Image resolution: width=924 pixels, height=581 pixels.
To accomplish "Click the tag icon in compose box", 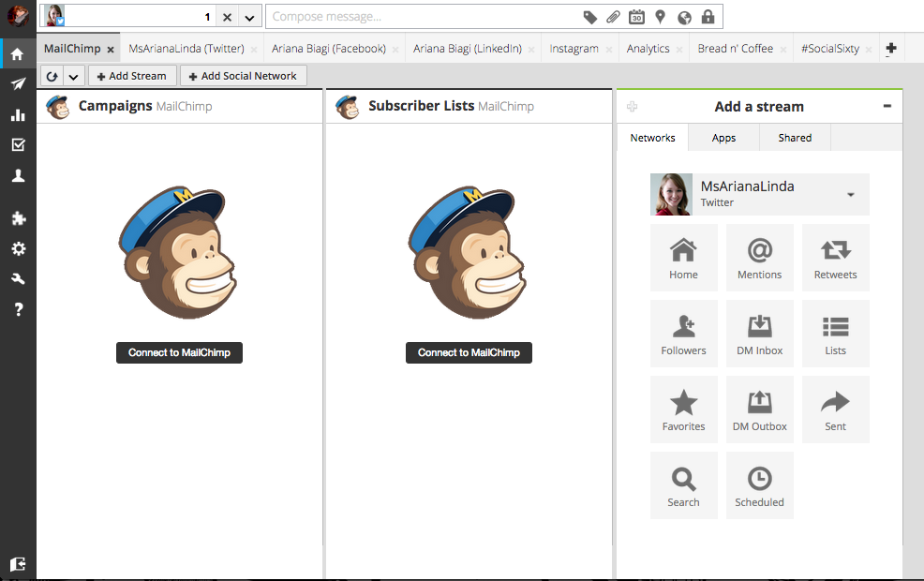I will coord(589,17).
